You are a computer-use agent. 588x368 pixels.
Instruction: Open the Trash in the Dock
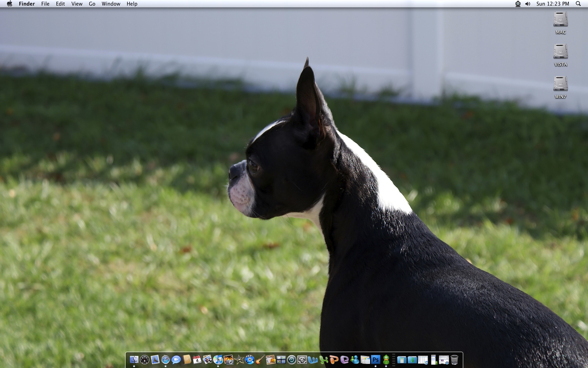(x=454, y=360)
